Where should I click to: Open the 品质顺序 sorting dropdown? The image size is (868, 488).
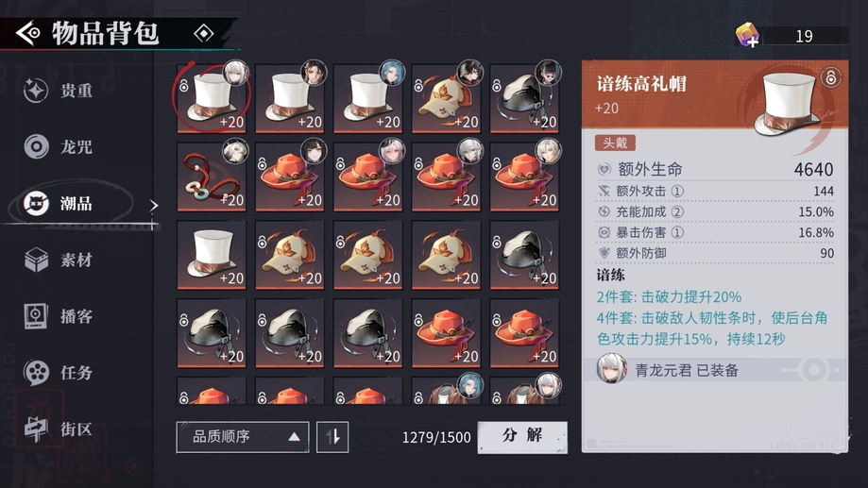[x=243, y=437]
